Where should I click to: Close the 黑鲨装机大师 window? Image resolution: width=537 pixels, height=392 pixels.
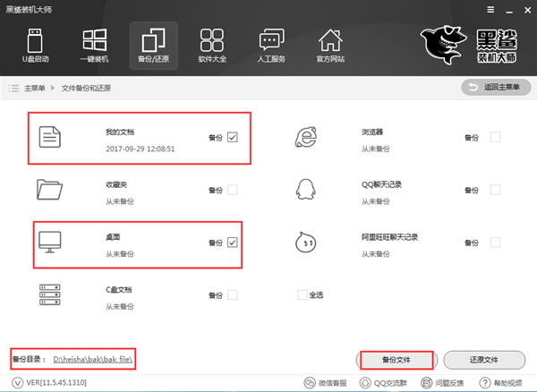(528, 10)
